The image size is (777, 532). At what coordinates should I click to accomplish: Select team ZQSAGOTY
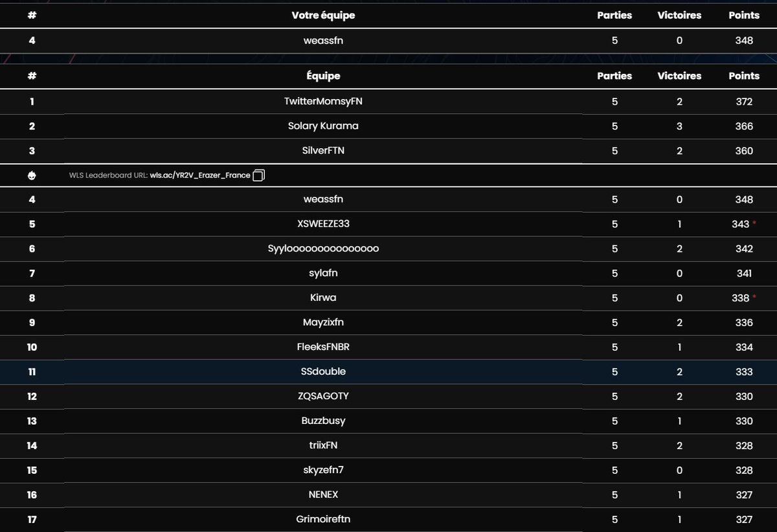coord(323,396)
